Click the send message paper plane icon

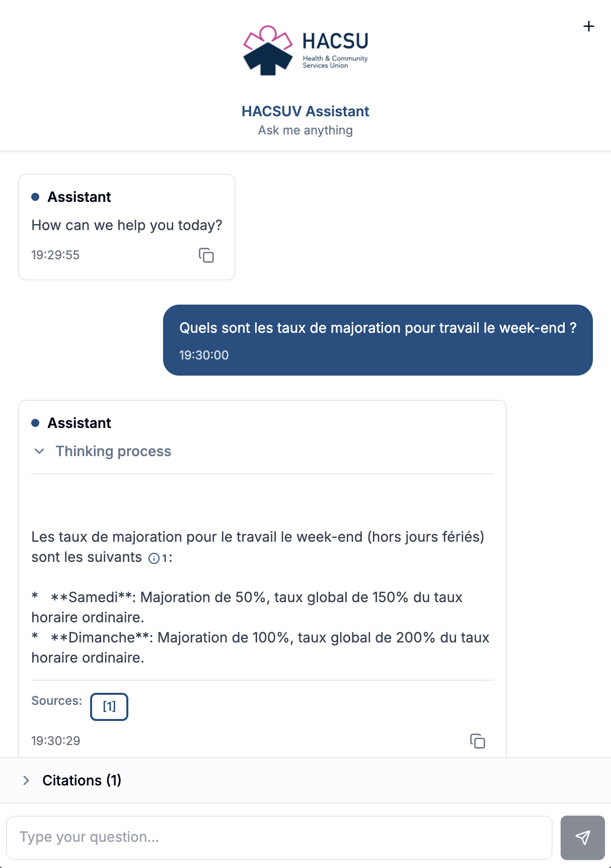coord(583,837)
